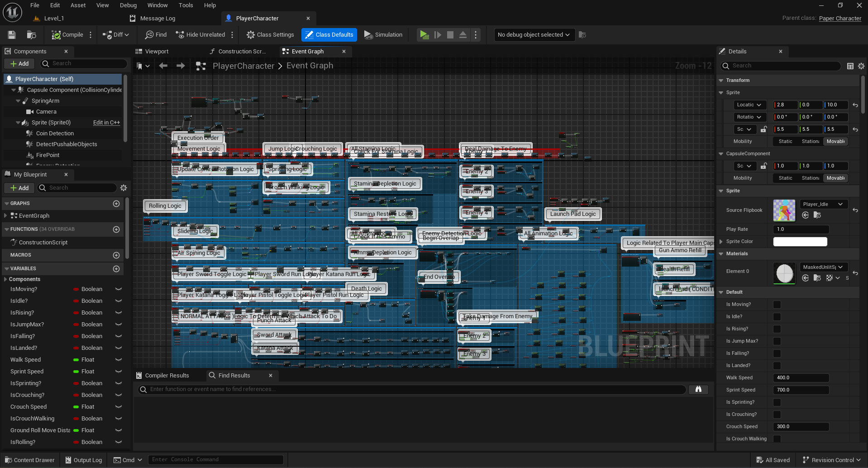Image resolution: width=868 pixels, height=468 pixels.
Task: Click the Browse to asset icon
Action: click(x=31, y=35)
